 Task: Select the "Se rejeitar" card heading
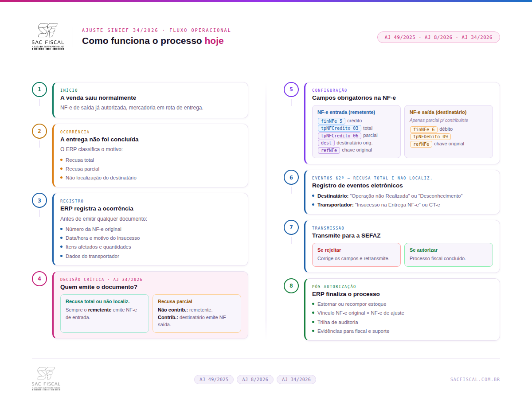(x=329, y=250)
